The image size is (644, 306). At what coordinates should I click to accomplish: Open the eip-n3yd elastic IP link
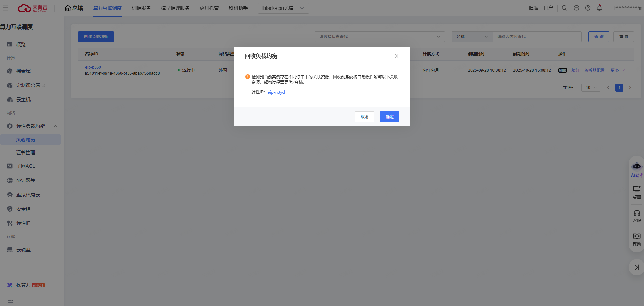(x=276, y=92)
